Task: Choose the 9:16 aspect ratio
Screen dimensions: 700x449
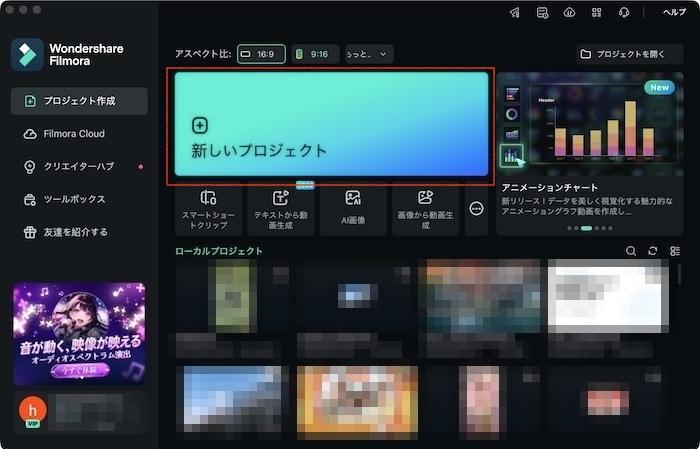Action: coord(315,54)
